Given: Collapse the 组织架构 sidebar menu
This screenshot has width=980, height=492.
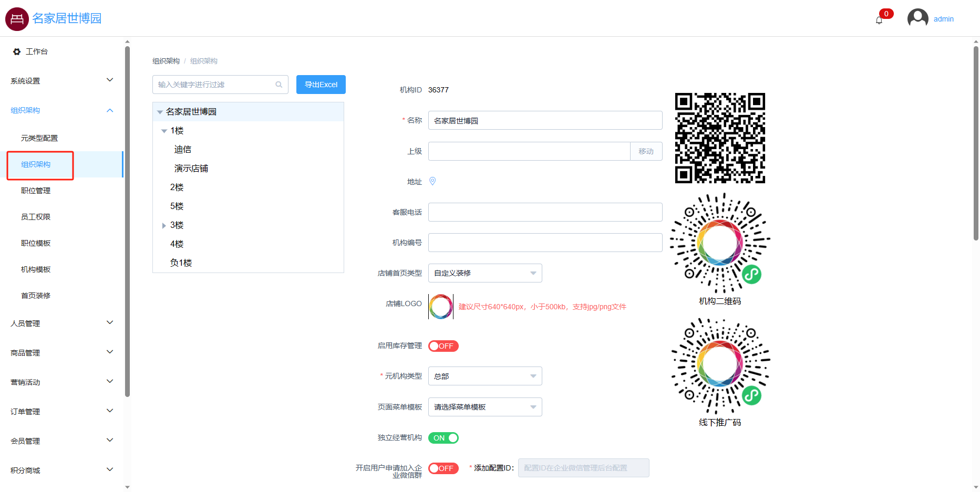Looking at the screenshot, I should [x=62, y=110].
